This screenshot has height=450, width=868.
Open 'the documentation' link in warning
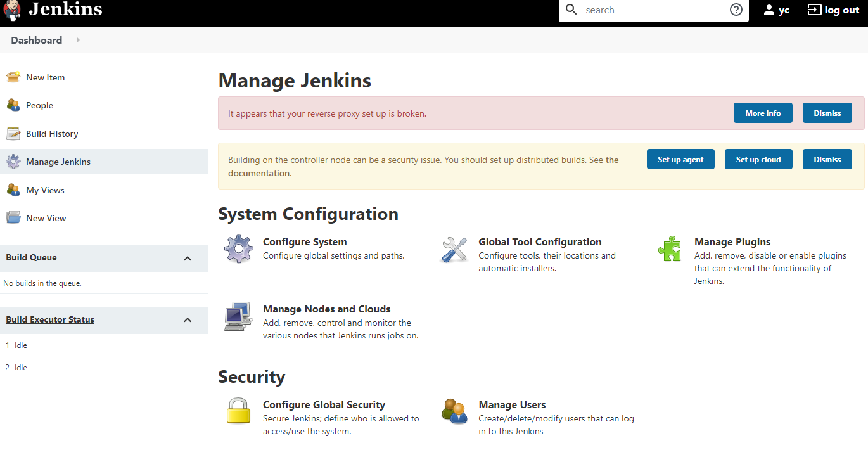[x=259, y=173]
